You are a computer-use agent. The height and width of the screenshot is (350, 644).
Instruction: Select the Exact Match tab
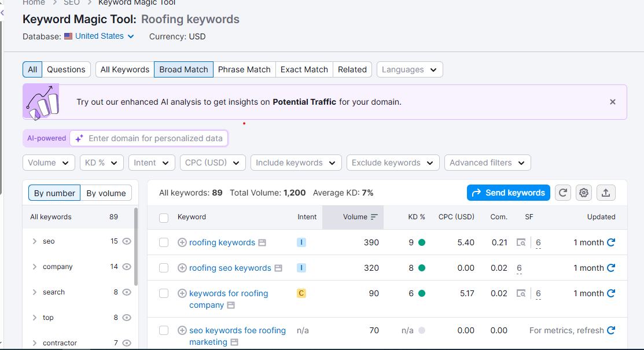tap(304, 69)
